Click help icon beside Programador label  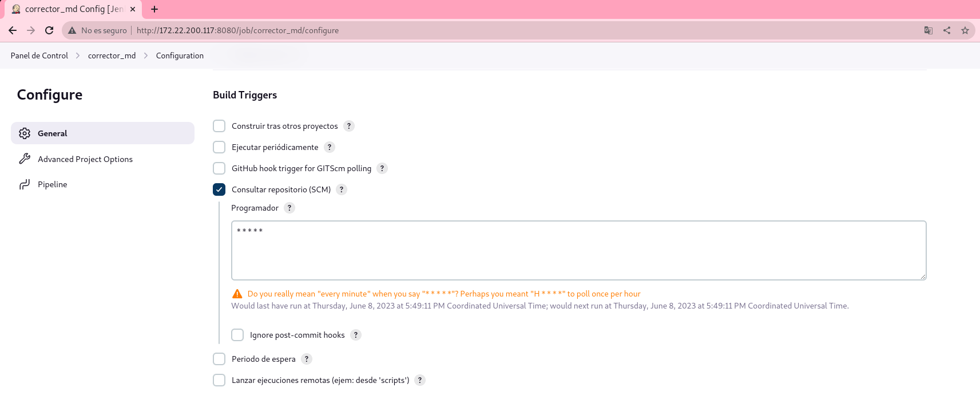pos(289,208)
